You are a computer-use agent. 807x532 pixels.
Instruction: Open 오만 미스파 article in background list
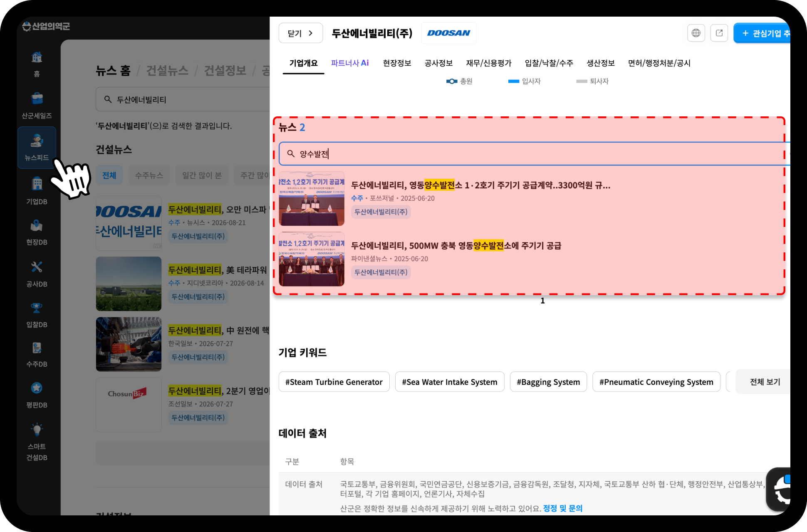tap(218, 209)
